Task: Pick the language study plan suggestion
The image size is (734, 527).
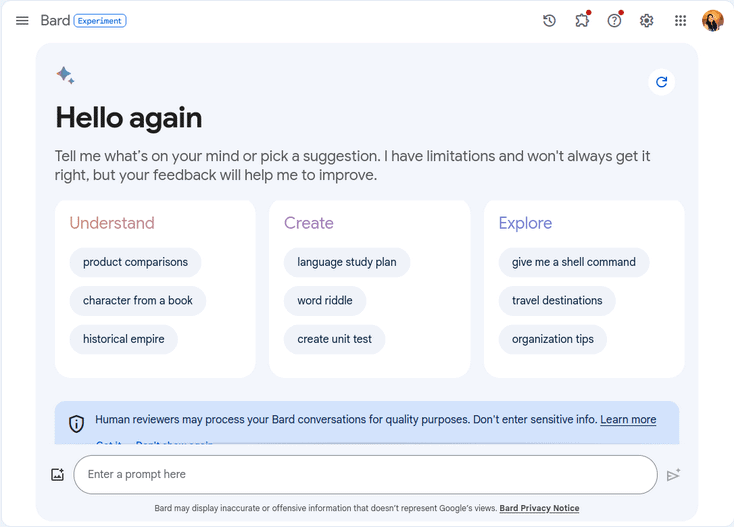Action: point(347,262)
